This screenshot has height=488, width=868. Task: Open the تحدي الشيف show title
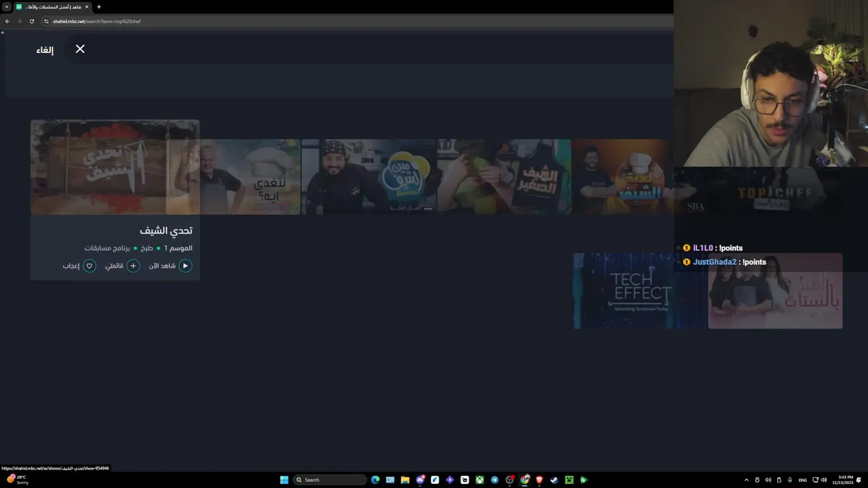(166, 230)
